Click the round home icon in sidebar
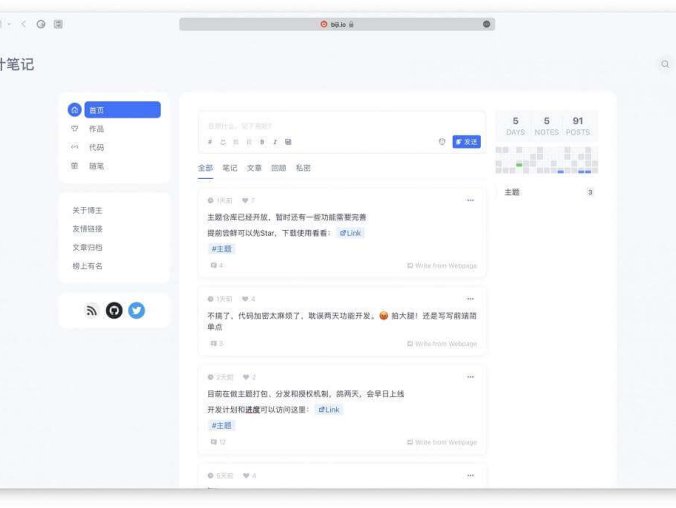 pyautogui.click(x=75, y=110)
